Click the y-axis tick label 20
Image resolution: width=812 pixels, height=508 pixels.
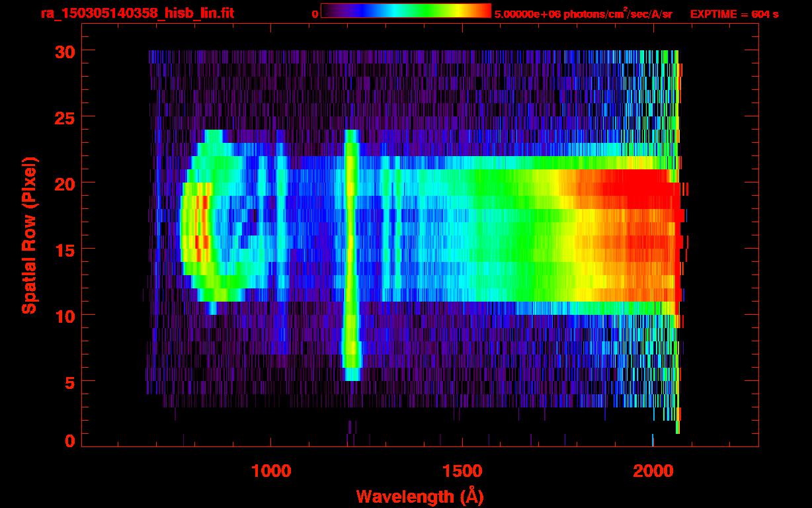click(64, 183)
